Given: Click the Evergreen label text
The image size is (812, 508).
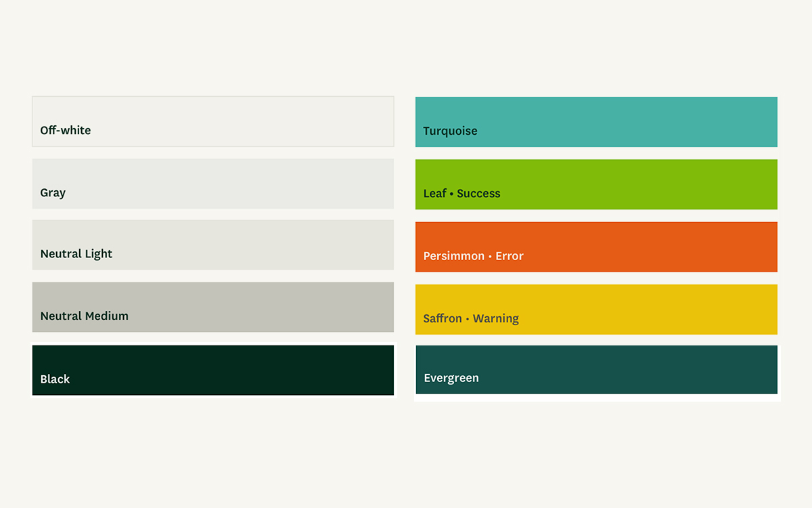Looking at the screenshot, I should click(451, 378).
